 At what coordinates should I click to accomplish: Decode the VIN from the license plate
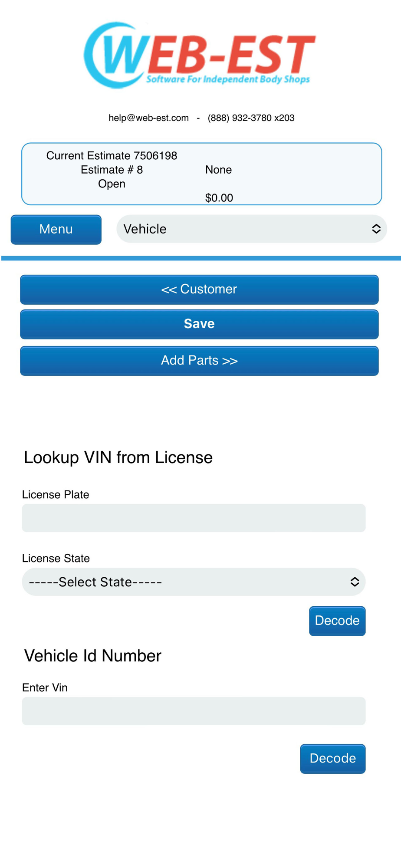337,621
